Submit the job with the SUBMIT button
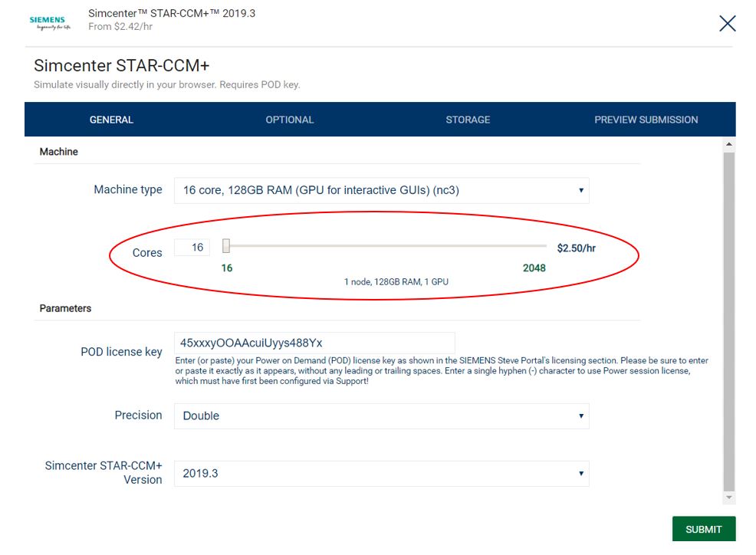756x555 pixels. (704, 529)
